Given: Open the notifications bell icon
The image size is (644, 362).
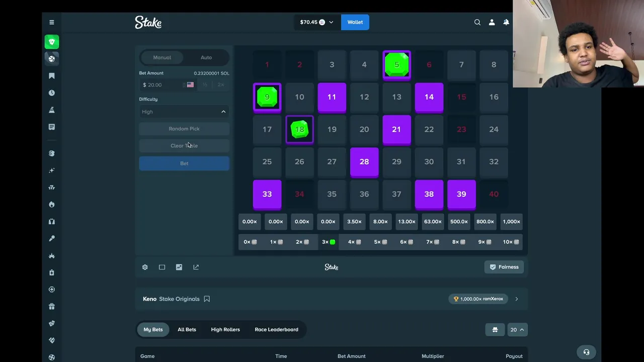Looking at the screenshot, I should [x=506, y=22].
